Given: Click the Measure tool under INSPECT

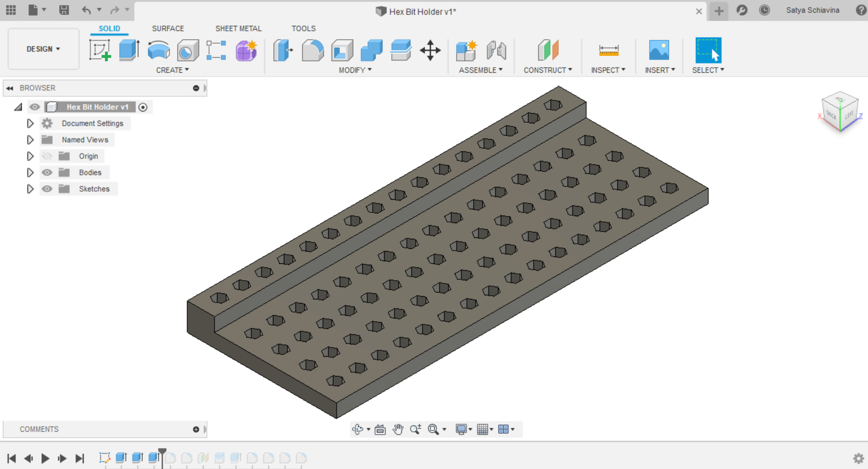Looking at the screenshot, I should tap(608, 50).
